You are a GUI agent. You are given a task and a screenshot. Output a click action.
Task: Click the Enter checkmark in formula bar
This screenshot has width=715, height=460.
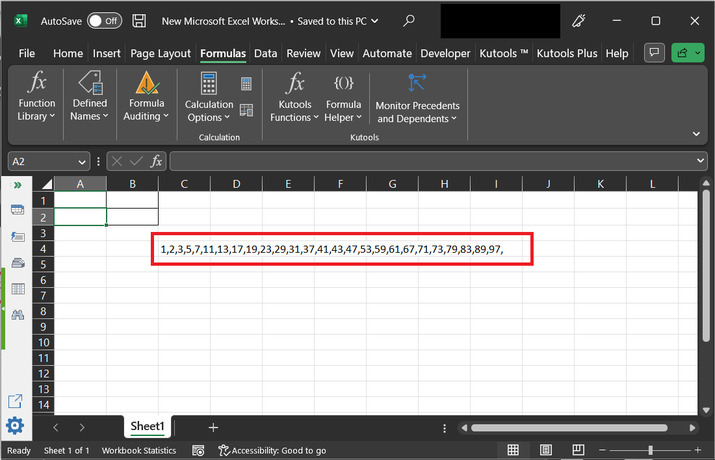click(x=136, y=161)
